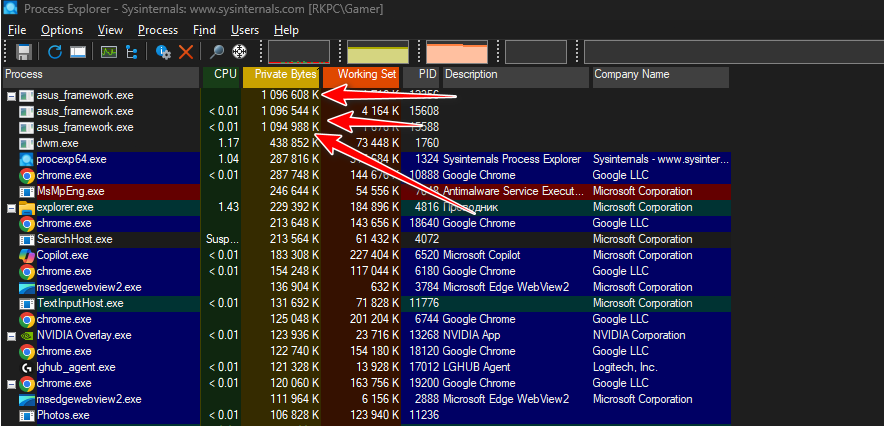Open the File menu
Viewport: 884px width, 426px height.
click(x=17, y=30)
